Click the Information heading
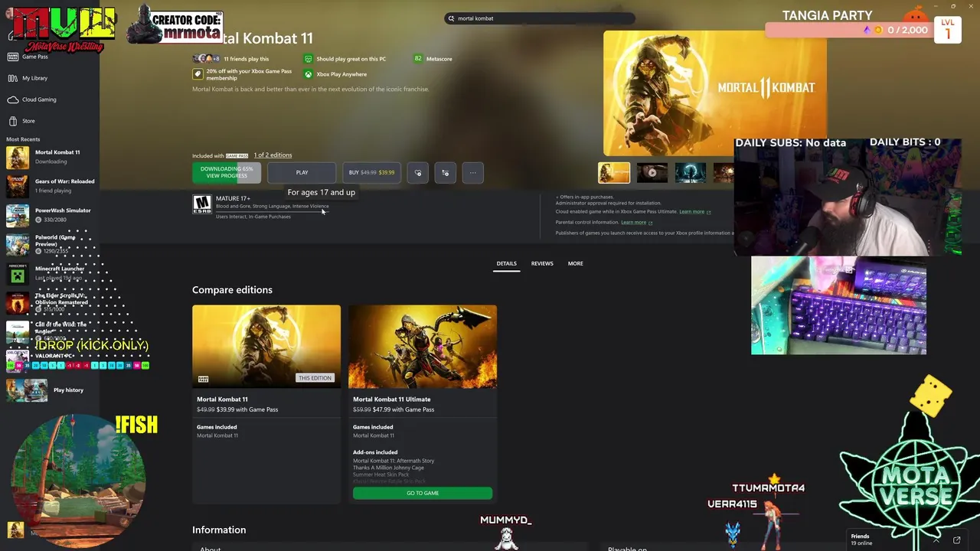Screen dimensions: 980x551 click(x=219, y=530)
